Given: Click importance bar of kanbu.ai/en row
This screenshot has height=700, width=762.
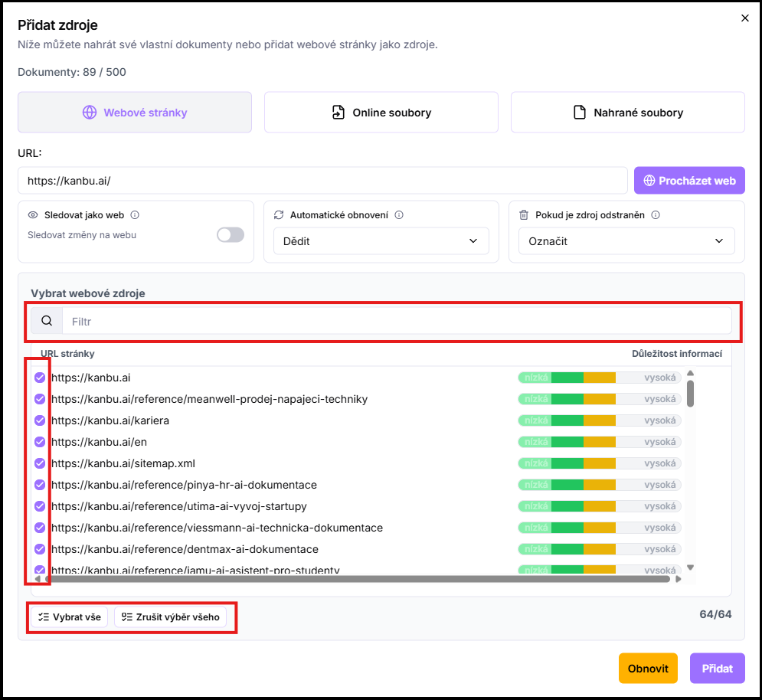Looking at the screenshot, I should point(599,442).
